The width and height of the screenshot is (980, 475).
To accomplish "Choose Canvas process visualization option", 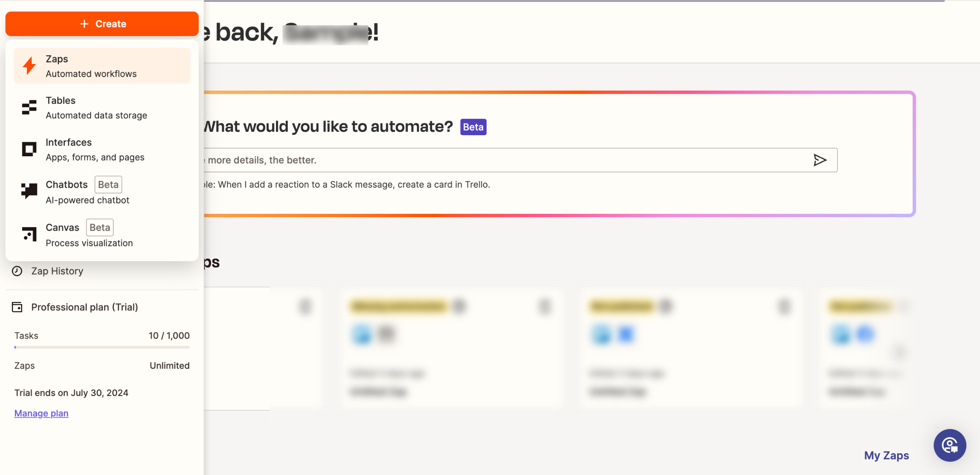I will [x=89, y=235].
